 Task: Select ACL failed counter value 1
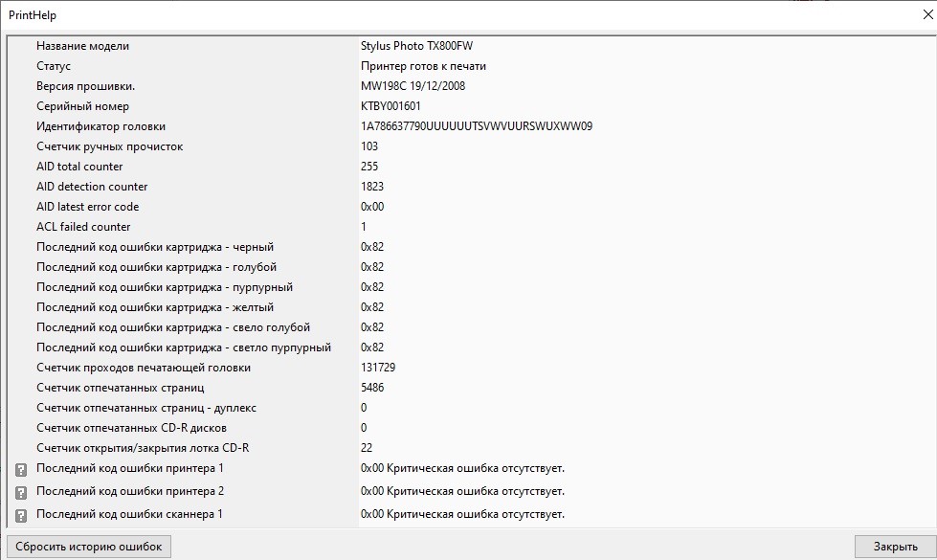point(364,227)
